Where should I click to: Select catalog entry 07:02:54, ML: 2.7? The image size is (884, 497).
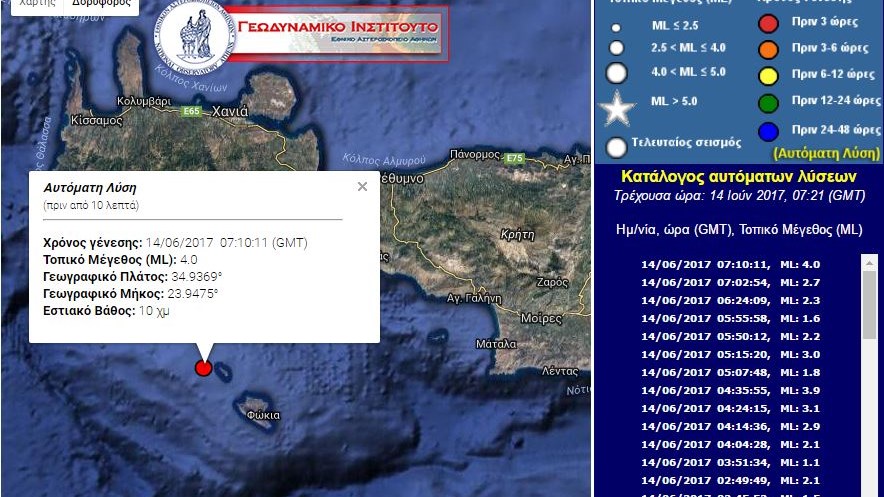(731, 282)
